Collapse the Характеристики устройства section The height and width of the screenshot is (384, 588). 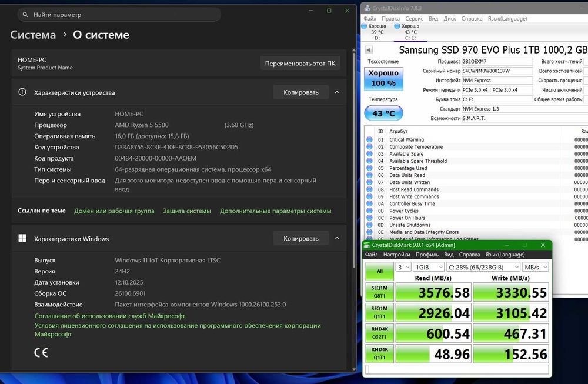(337, 92)
